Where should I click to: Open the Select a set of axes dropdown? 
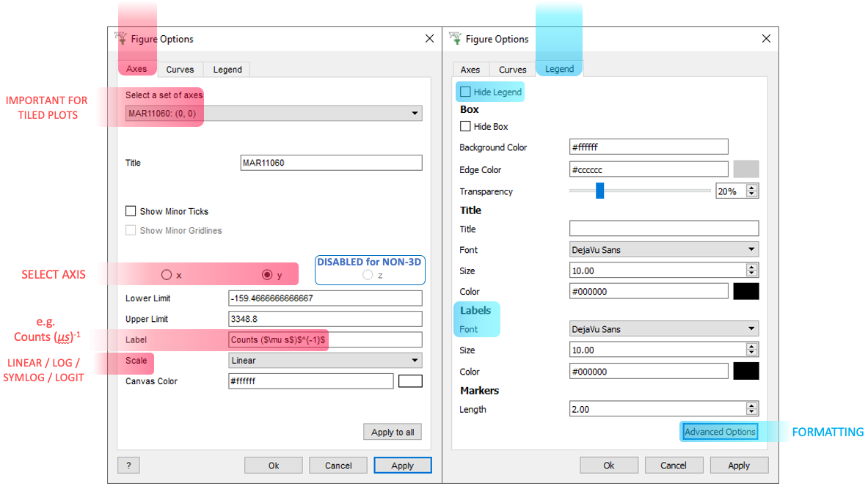(x=273, y=114)
